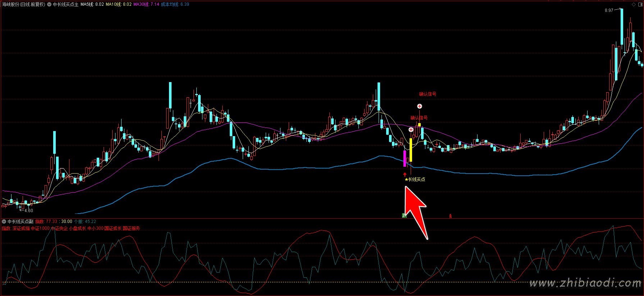The width and height of the screenshot is (644, 296).
Task: Click the magenta highlighted candlestick
Action: [x=405, y=158]
